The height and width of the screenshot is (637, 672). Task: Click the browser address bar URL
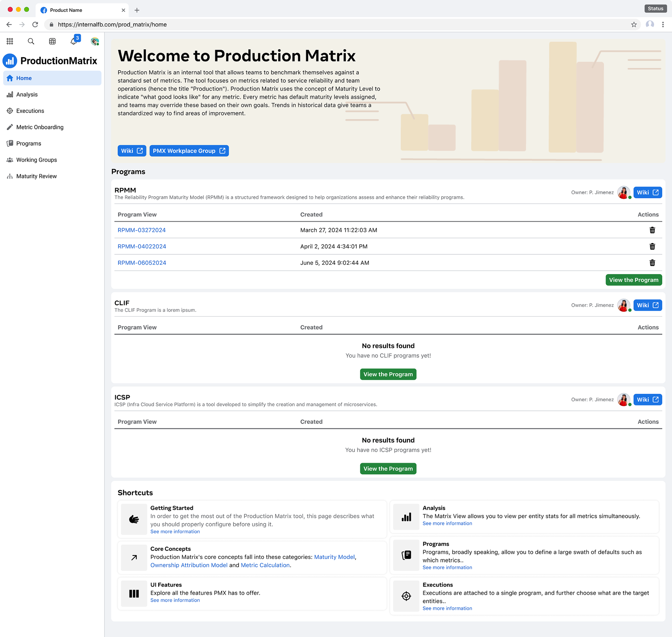(x=112, y=24)
